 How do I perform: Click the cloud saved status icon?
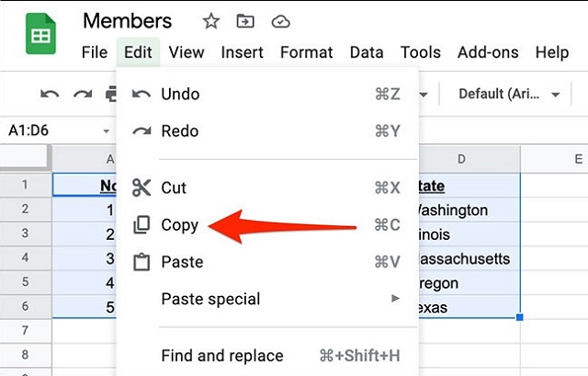pos(280,22)
